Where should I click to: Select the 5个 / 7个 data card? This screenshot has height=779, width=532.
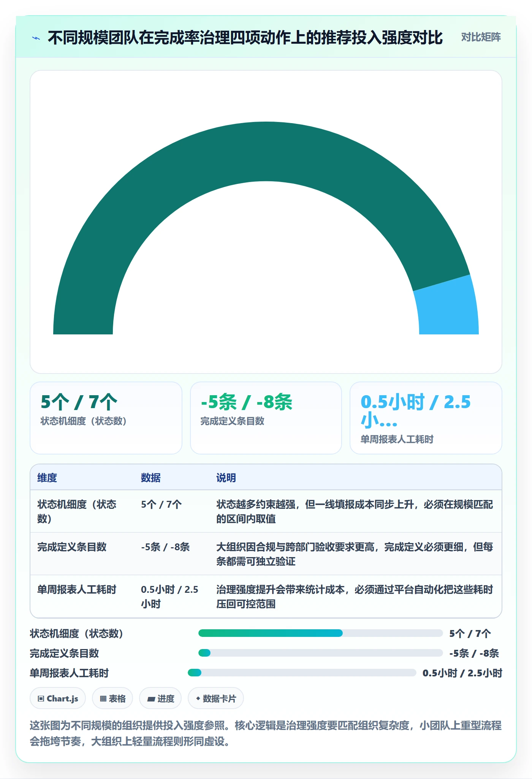[x=106, y=418]
